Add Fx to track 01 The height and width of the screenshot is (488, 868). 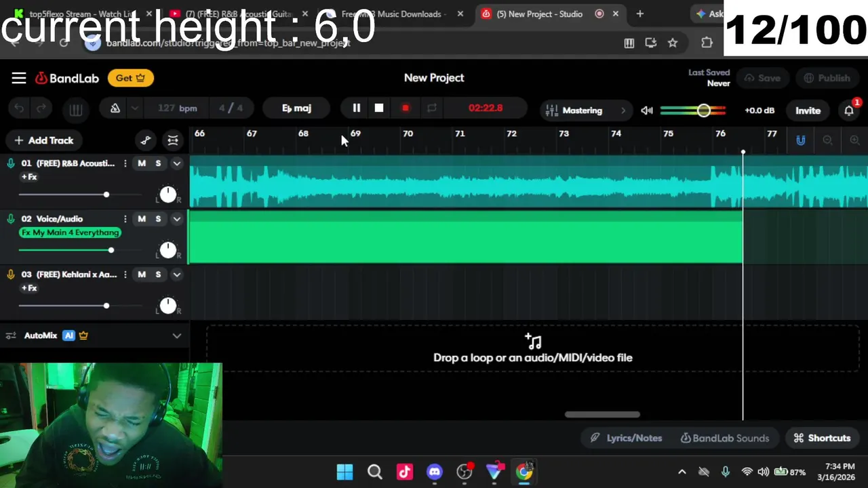28,177
